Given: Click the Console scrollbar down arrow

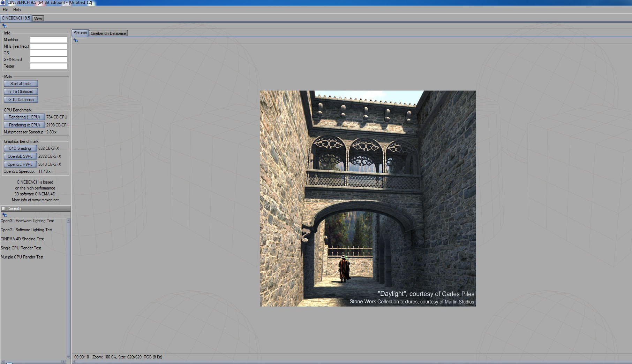Looking at the screenshot, I should (68, 357).
